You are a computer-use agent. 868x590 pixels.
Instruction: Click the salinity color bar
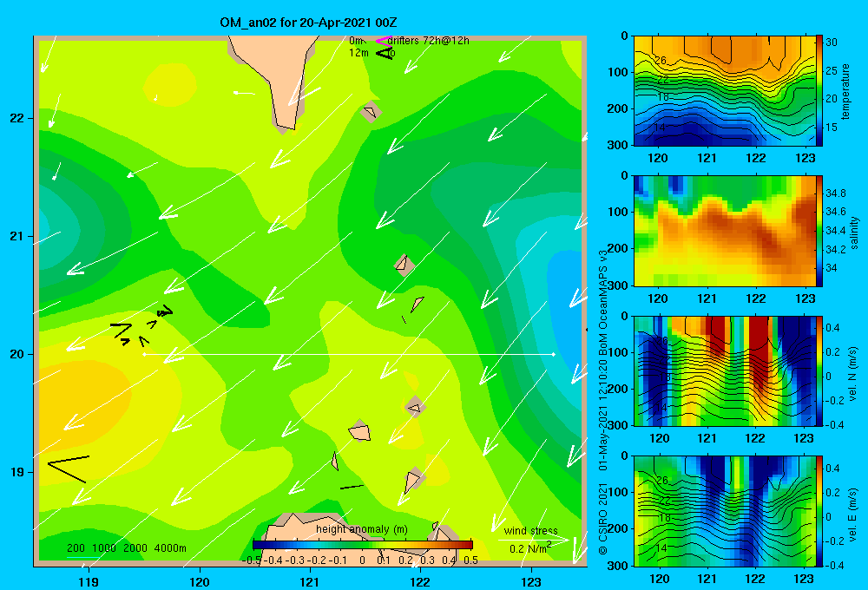pyautogui.click(x=819, y=231)
